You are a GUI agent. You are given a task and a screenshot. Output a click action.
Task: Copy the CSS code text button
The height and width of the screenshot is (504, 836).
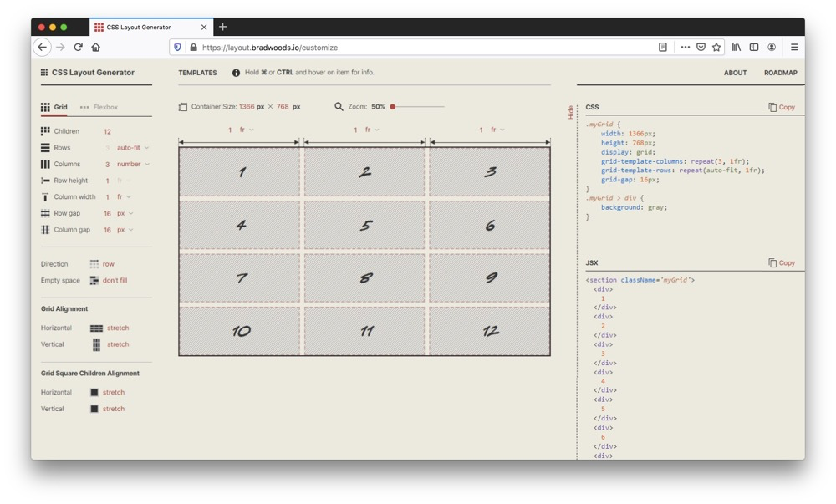pos(787,107)
